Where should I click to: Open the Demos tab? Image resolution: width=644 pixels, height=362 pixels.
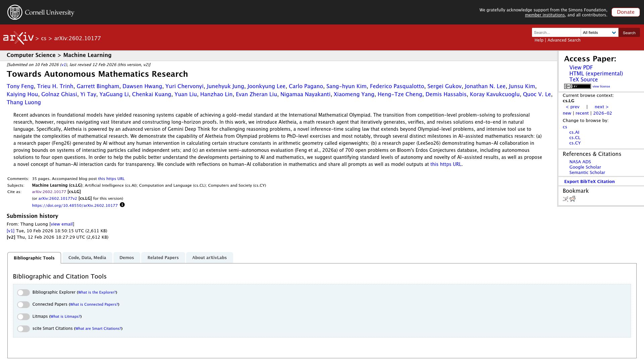[126, 258]
